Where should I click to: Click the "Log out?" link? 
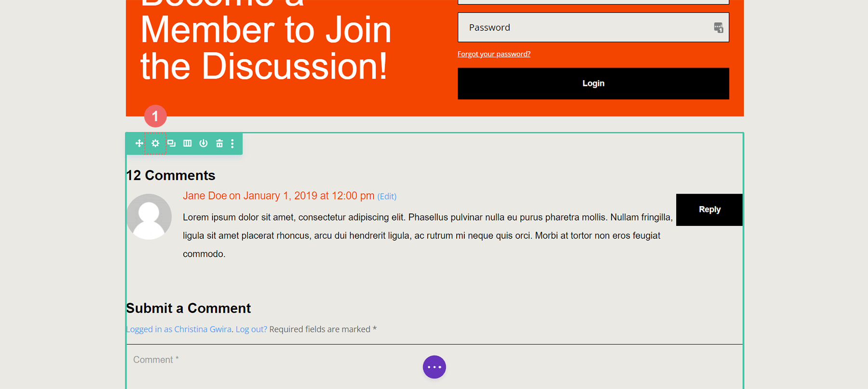(x=251, y=329)
